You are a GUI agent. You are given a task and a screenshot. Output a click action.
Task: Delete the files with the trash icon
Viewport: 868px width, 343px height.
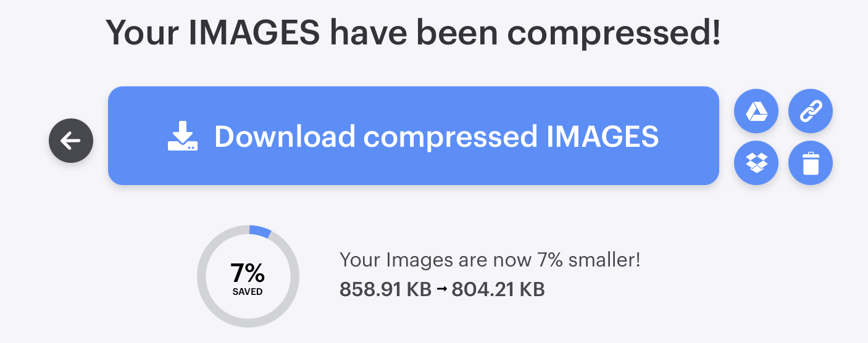coord(811,163)
